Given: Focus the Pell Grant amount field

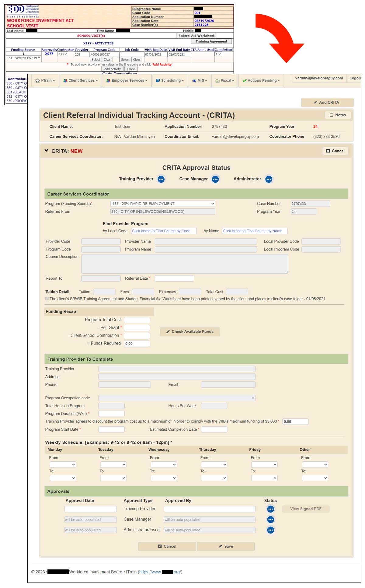Looking at the screenshot, I should click(137, 328).
